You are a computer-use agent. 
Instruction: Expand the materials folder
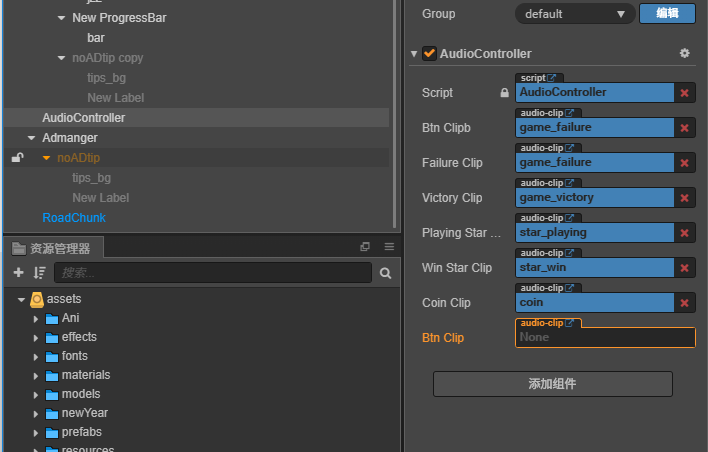(x=37, y=375)
